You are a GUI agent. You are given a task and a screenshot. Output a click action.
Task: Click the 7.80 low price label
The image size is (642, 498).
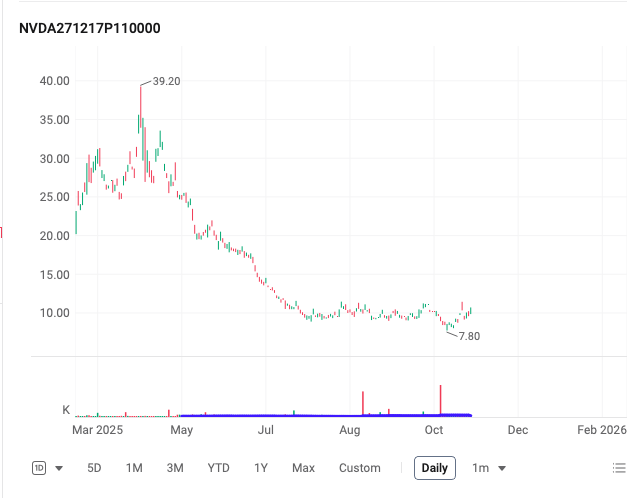pos(469,337)
